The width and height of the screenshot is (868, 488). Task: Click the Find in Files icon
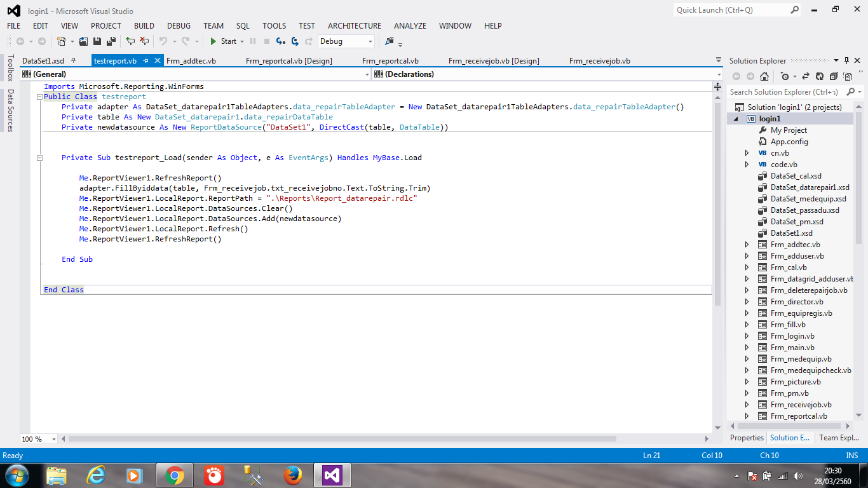click(390, 41)
